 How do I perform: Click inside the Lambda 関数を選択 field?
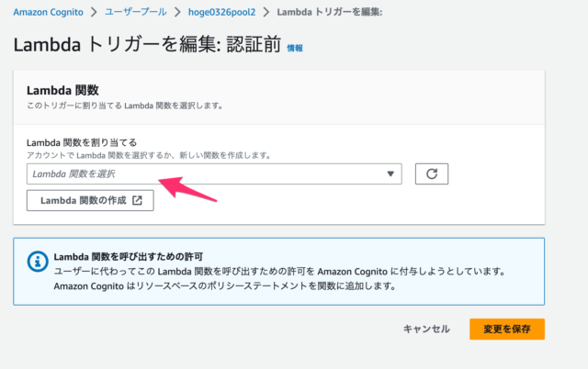[214, 173]
